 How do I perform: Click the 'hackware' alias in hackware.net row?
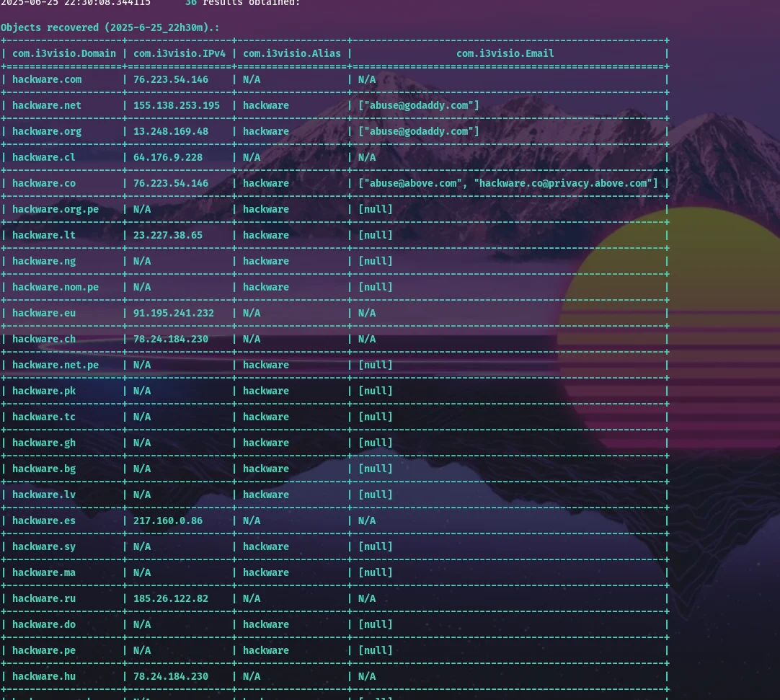[265, 105]
